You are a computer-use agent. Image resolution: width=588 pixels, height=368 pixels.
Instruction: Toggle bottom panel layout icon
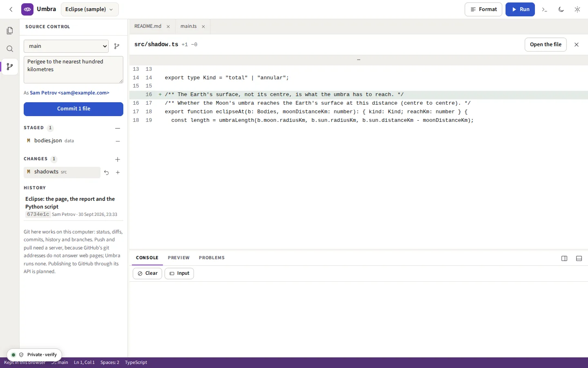pyautogui.click(x=579, y=258)
